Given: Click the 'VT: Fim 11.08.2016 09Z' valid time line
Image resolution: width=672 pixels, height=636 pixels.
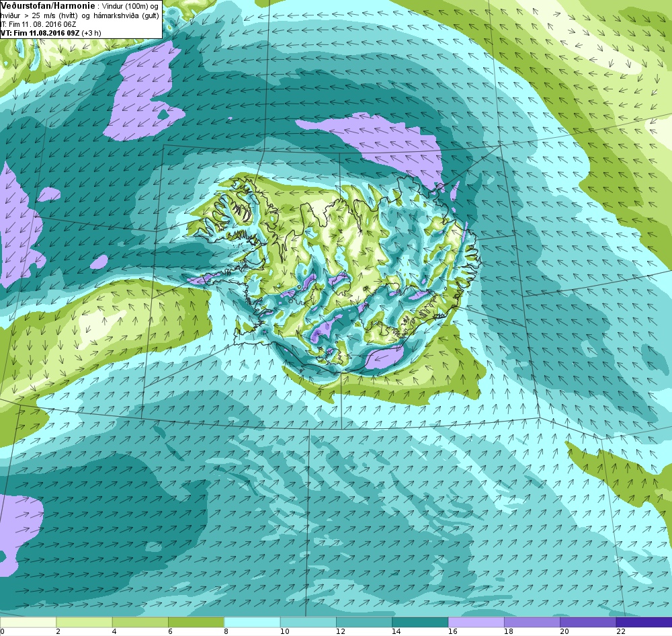Looking at the screenshot, I should tap(38, 33).
